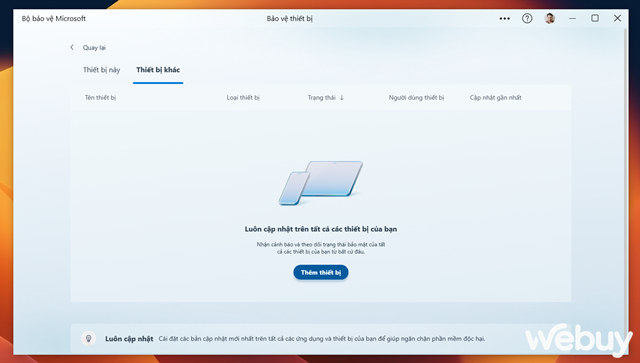Minimize the Microsoft Defender window

click(x=573, y=18)
